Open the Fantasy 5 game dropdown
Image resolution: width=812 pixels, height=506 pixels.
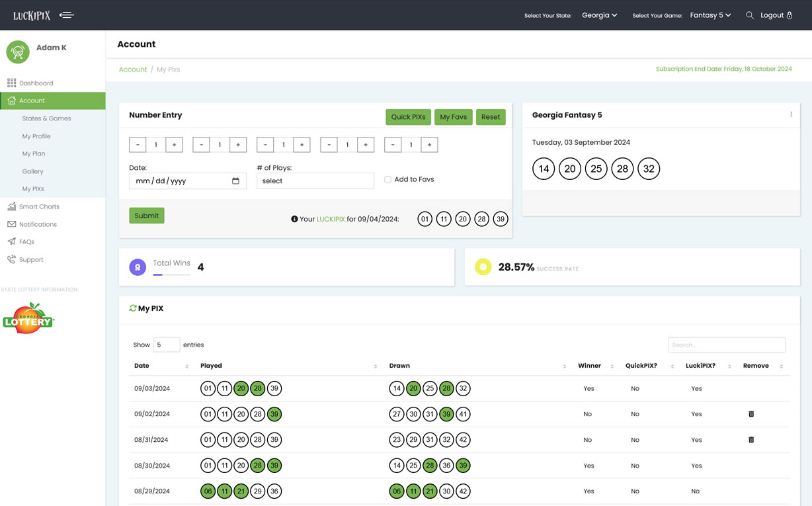pos(710,15)
